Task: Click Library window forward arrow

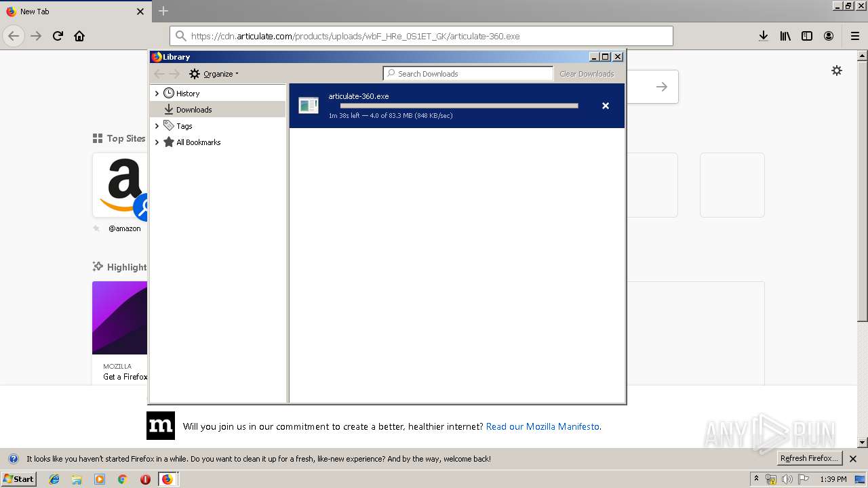Action: click(175, 73)
